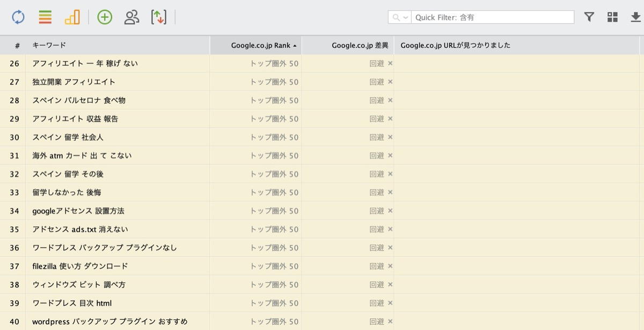Select keyword アフィリエイト 収益 報告
The height and width of the screenshot is (330, 644).
coord(75,119)
